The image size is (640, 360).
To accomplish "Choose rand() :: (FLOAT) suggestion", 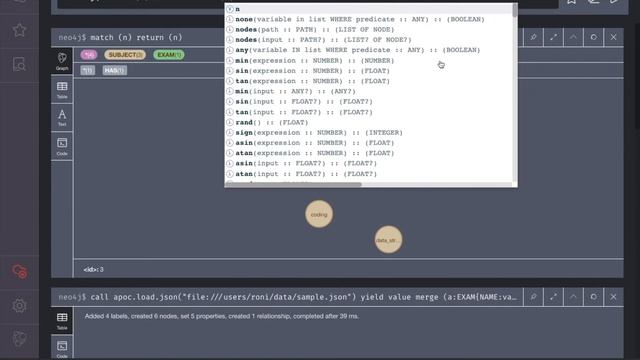I will (x=369, y=122).
